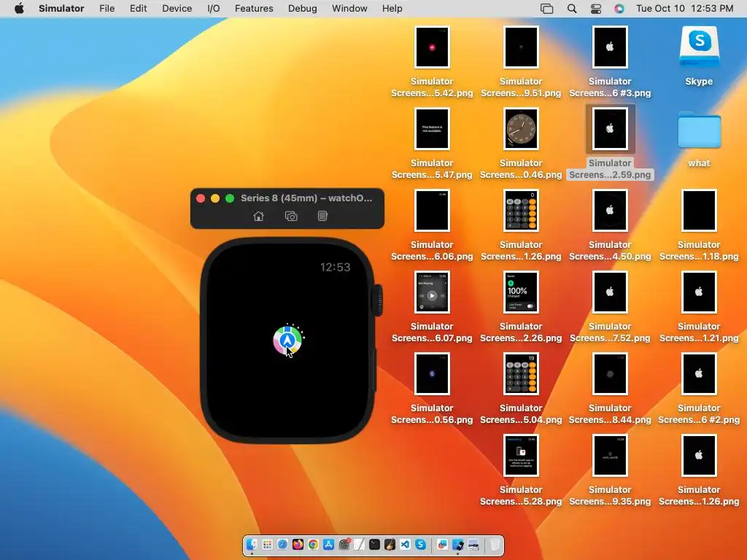The image size is (747, 560).
Task: Open the Apple menu
Action: [19, 9]
